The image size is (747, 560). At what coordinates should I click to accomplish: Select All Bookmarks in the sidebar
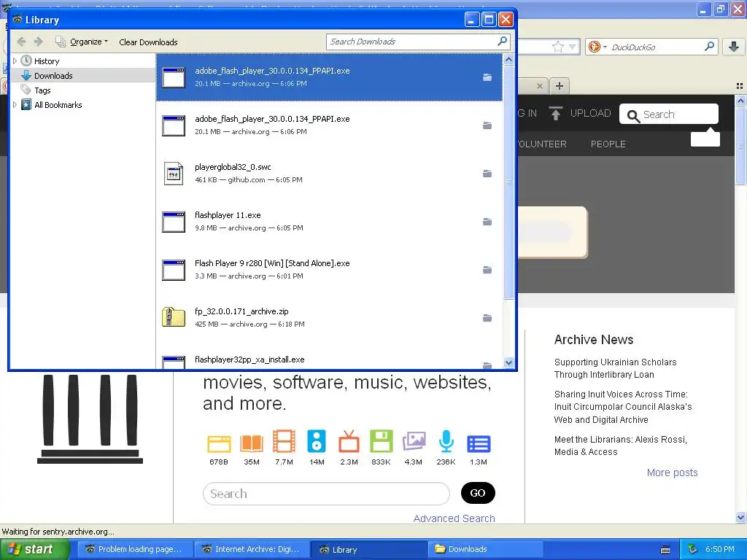58,105
